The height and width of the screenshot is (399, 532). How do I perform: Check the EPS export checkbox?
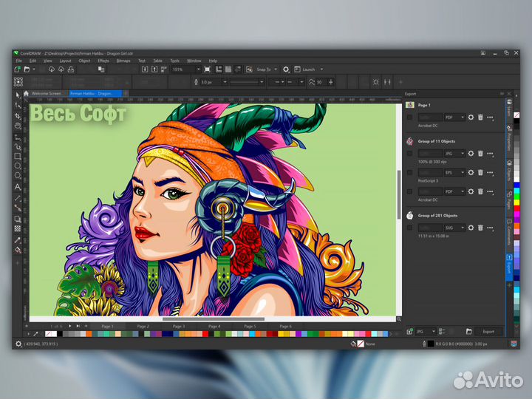tap(410, 172)
